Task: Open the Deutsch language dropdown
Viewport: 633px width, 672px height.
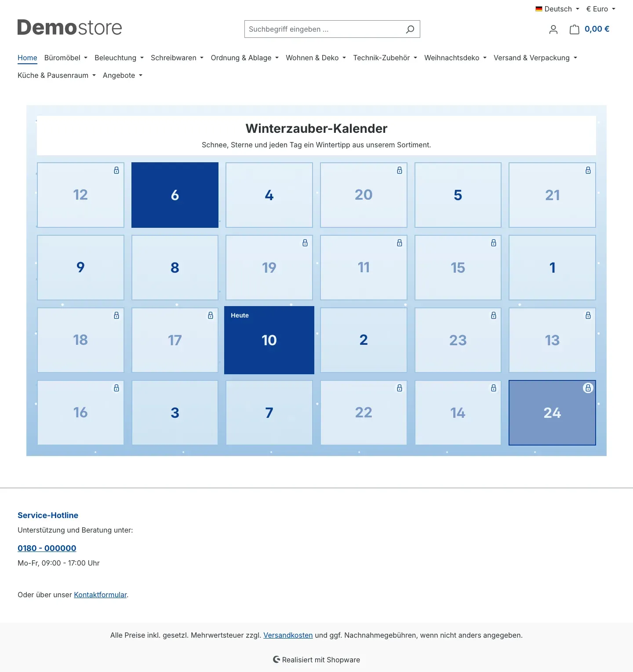Action: 557,9
